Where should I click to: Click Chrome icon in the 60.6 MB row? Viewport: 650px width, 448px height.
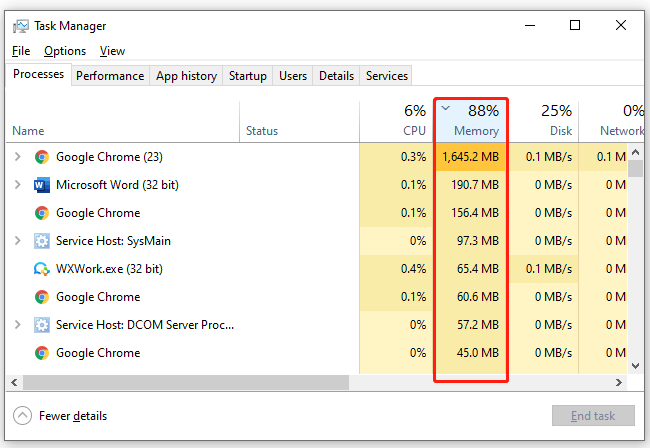tap(42, 297)
